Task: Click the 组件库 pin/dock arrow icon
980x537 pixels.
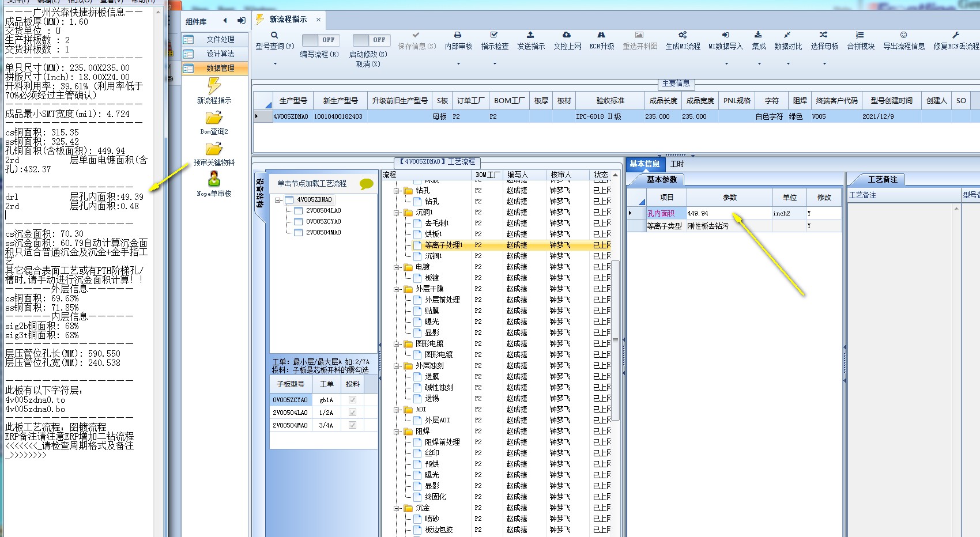Action: tap(241, 21)
